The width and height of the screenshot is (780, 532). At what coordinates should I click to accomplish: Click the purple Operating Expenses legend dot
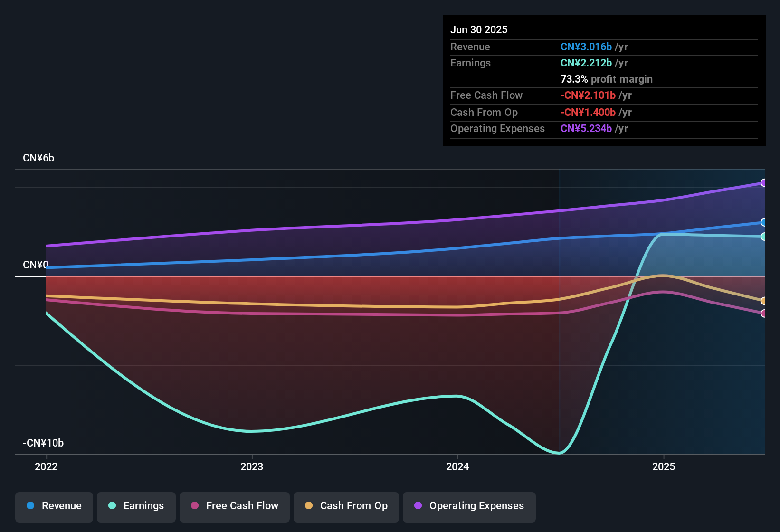tap(418, 505)
